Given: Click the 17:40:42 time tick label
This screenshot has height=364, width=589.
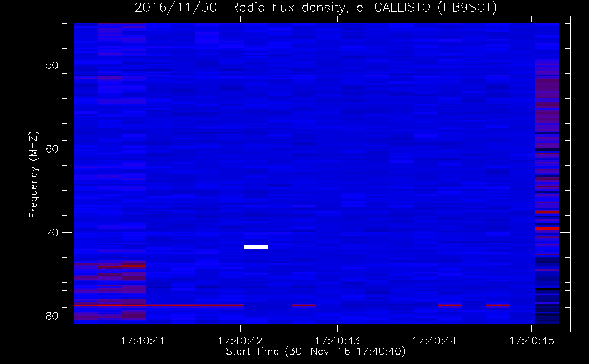Looking at the screenshot, I should pyautogui.click(x=240, y=341).
